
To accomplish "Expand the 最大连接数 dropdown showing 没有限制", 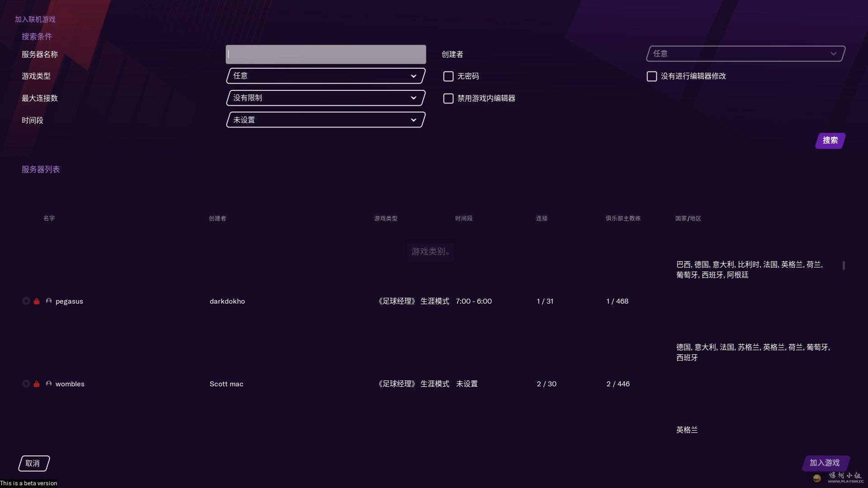I will tap(325, 98).
